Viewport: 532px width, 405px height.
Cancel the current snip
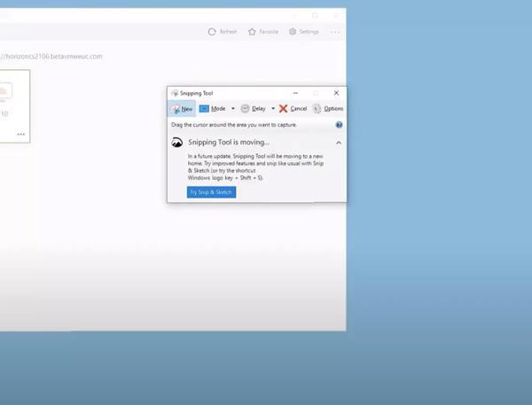pyautogui.click(x=293, y=108)
